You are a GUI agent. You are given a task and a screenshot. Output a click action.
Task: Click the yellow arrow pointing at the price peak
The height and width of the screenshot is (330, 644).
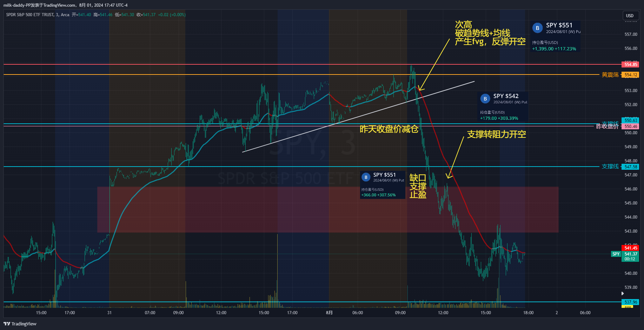(434, 65)
